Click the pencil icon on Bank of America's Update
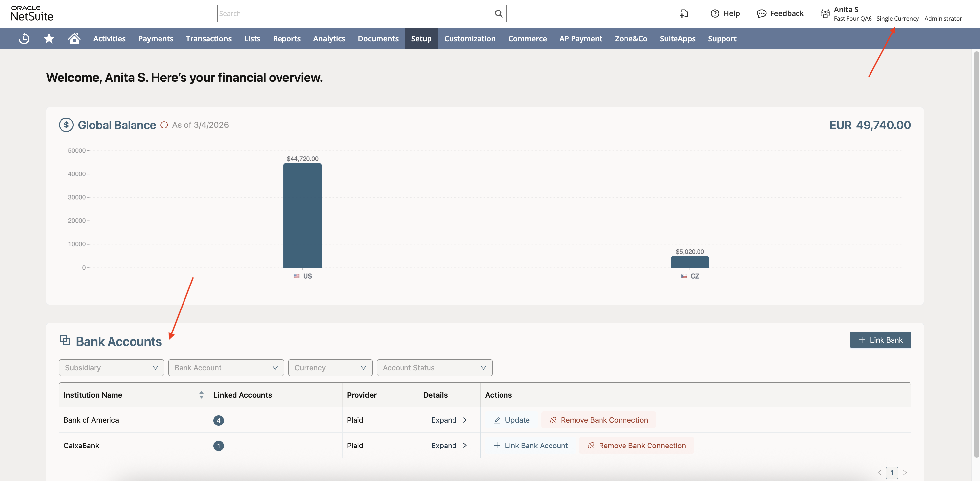Viewport: 980px width, 481px height. 497,420
